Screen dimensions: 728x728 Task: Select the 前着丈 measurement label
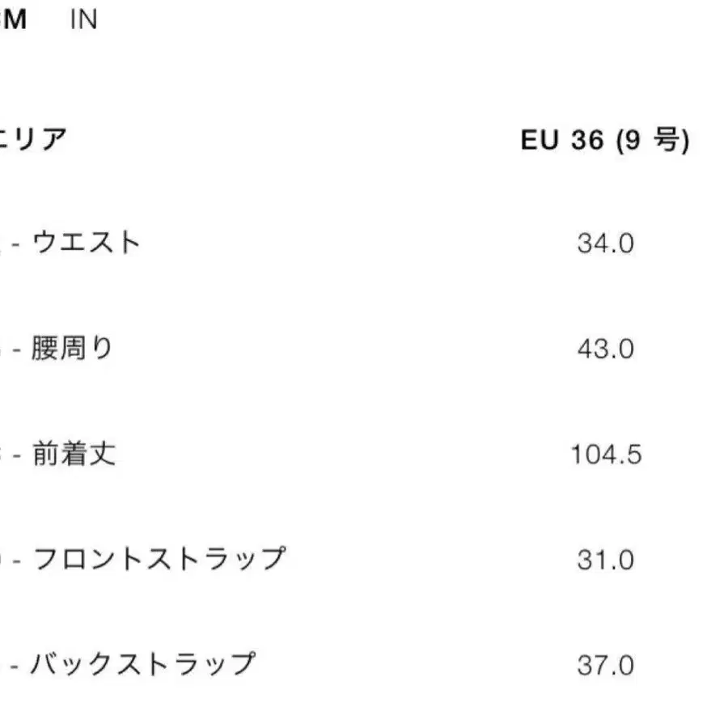pos(74,454)
